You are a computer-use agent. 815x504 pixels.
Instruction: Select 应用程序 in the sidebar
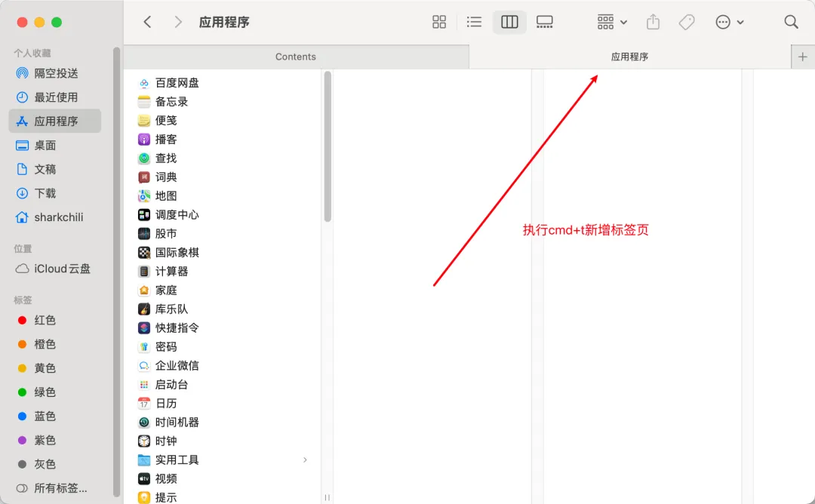pyautogui.click(x=55, y=121)
